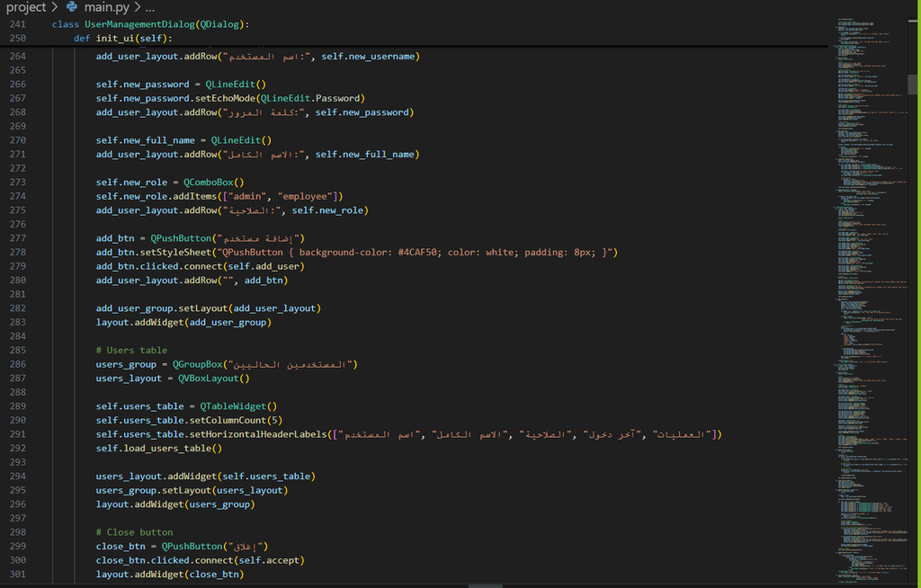Screen dimensions: 921x588
Task: Expand the "..." symbol breadcrumb
Action: tap(150, 7)
